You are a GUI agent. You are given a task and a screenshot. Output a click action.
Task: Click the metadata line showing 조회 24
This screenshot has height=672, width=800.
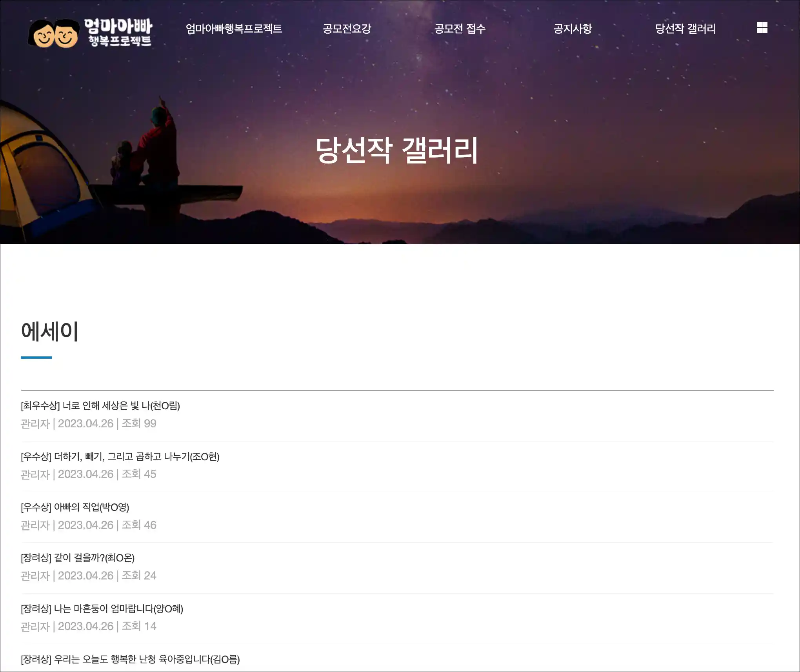89,576
